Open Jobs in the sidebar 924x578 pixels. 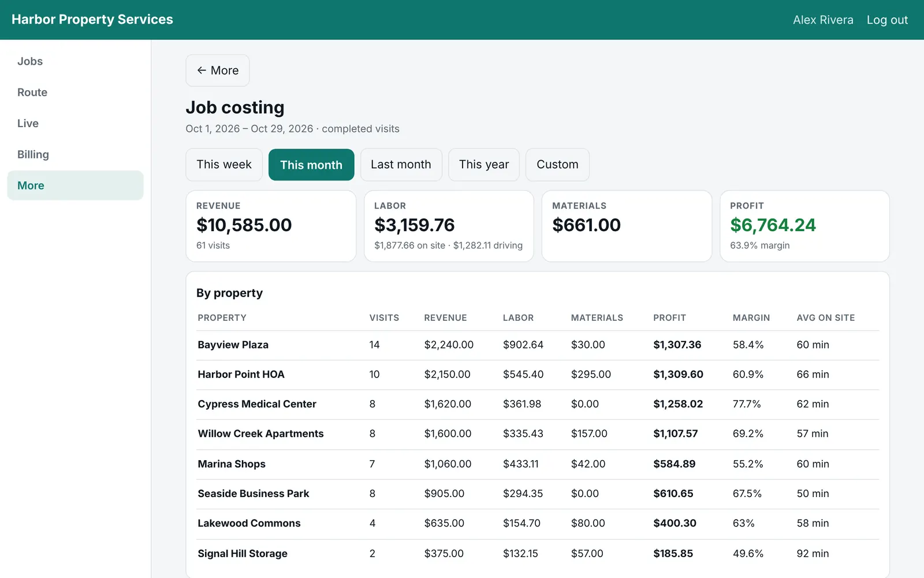point(75,61)
